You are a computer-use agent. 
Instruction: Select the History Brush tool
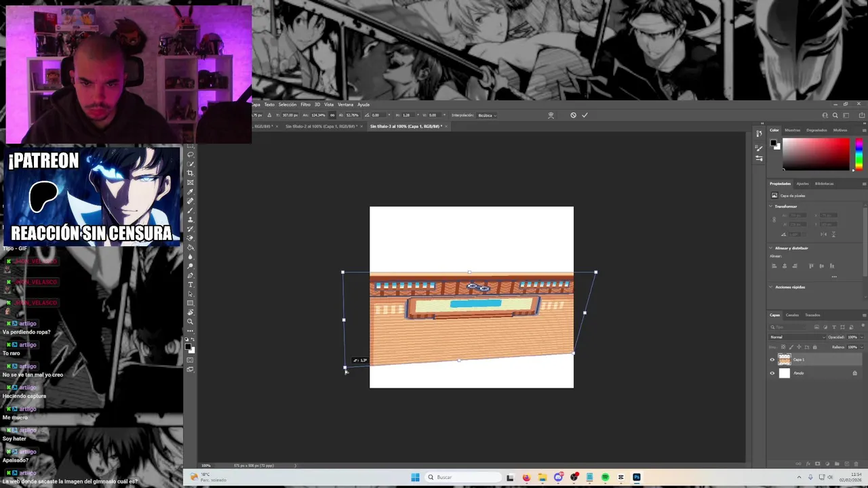[190, 229]
